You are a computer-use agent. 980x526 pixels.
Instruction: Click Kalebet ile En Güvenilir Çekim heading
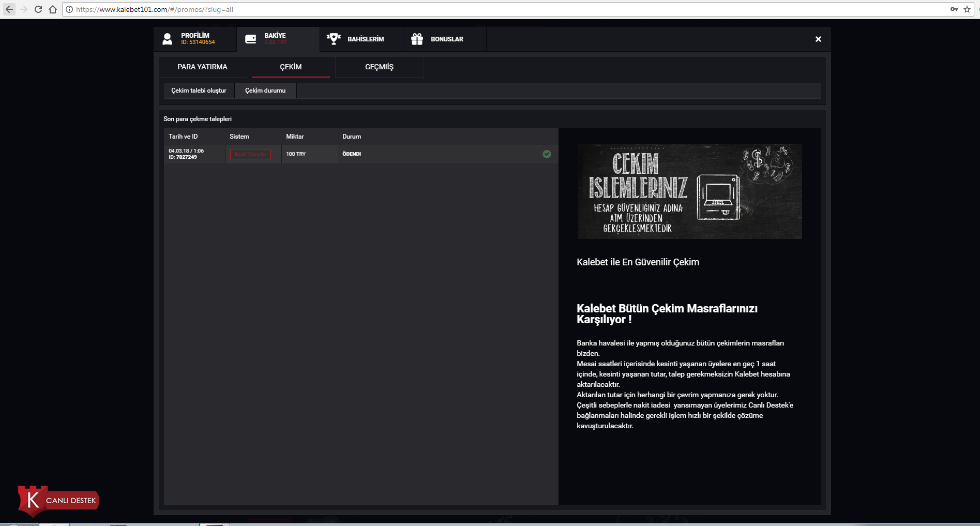638,262
